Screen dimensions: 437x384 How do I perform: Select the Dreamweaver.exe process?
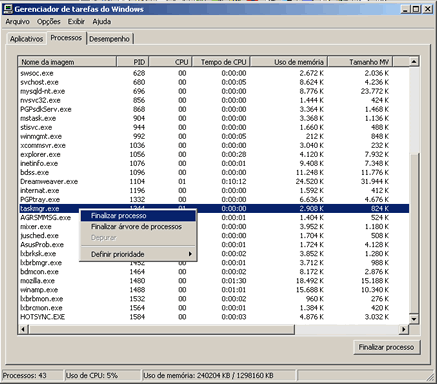point(214,181)
